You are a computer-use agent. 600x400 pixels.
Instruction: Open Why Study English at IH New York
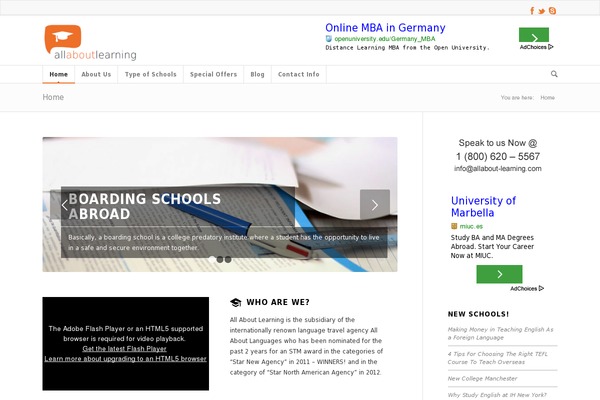point(497,395)
